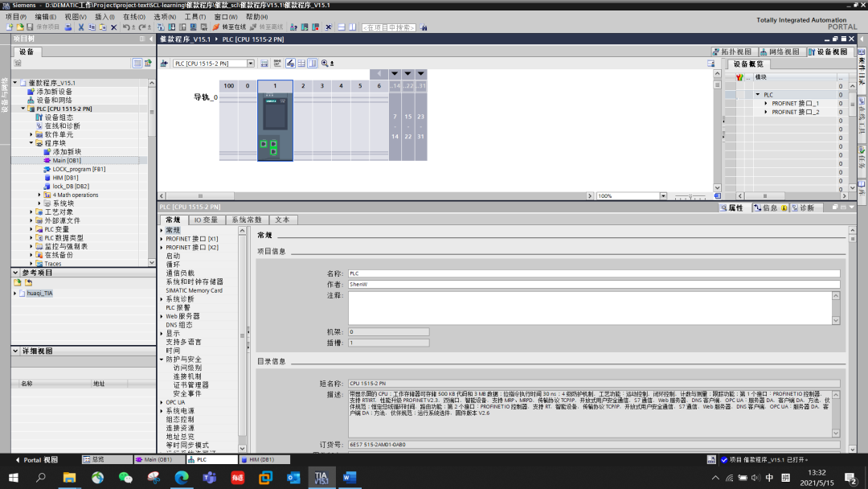The height and width of the screenshot is (489, 868).
Task: Click the 名称 name field PLC
Action: pos(594,273)
